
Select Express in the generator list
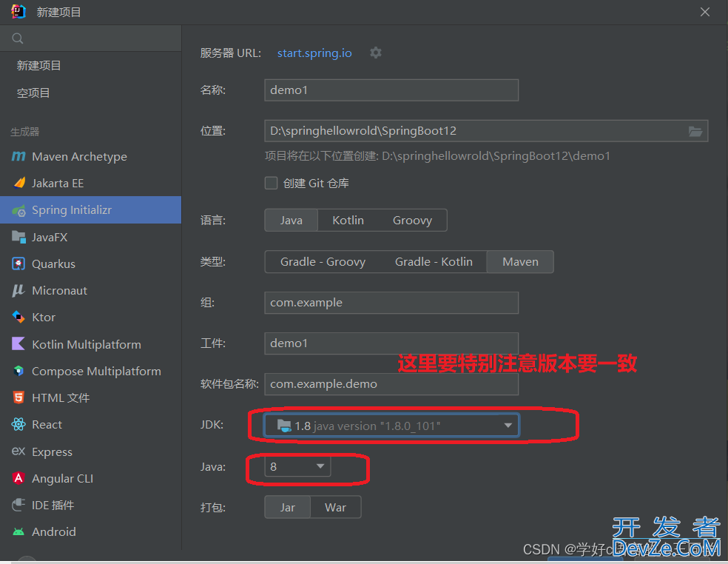pos(90,451)
